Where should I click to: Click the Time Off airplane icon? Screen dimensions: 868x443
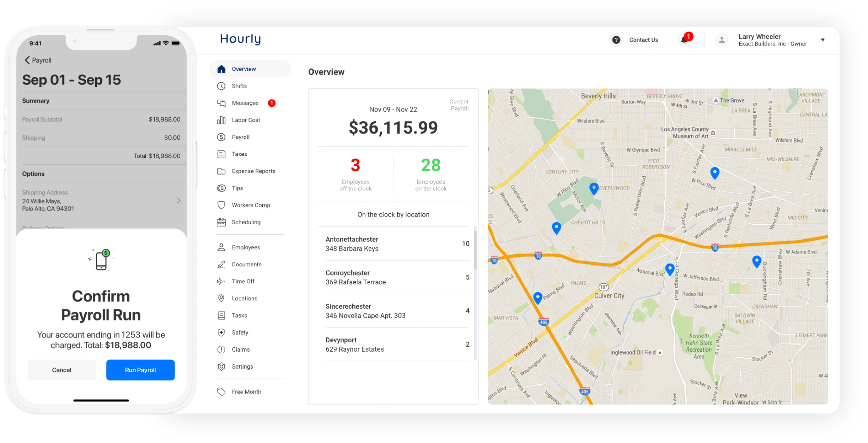[221, 282]
